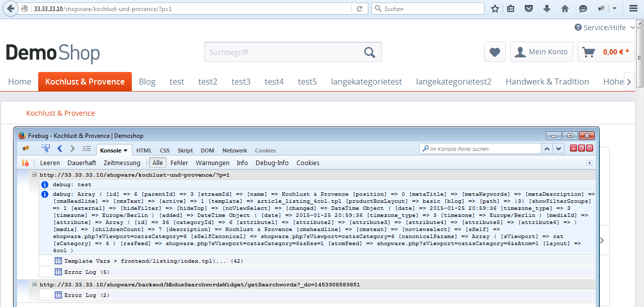Open Konsole tab dropdown arrow
This screenshot has width=644, height=307.
click(x=125, y=150)
